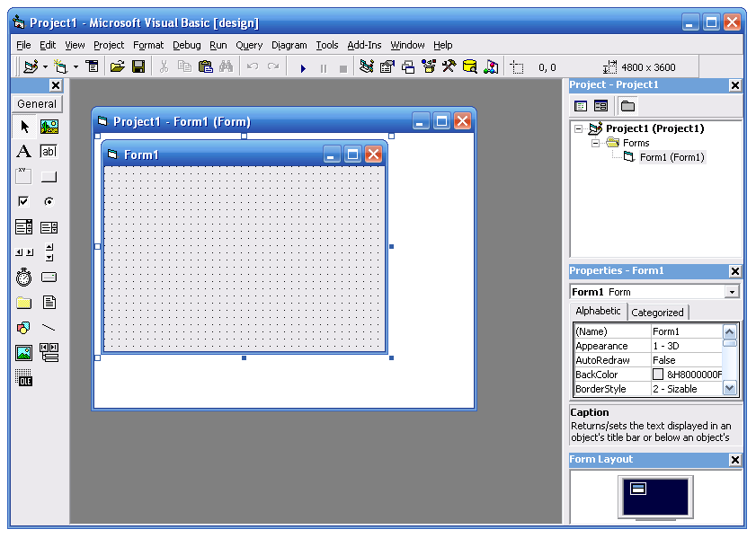The height and width of the screenshot is (538, 756).
Task: Select the Label control tool
Action: 23,151
